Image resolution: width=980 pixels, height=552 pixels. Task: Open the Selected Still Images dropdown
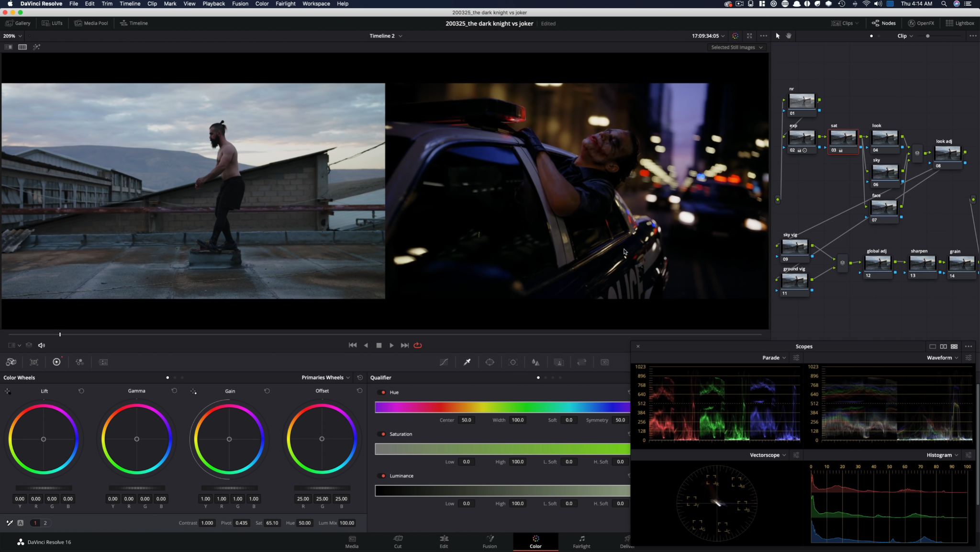pyautogui.click(x=736, y=47)
